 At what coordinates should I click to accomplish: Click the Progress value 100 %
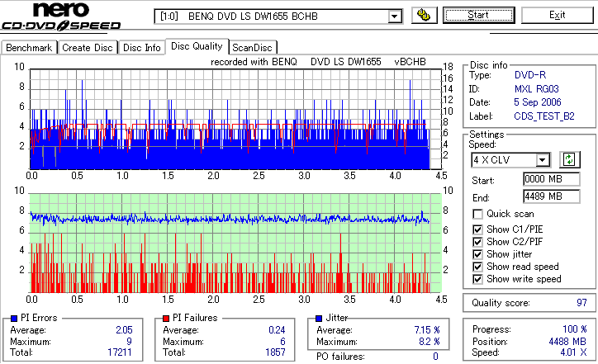tap(575, 329)
